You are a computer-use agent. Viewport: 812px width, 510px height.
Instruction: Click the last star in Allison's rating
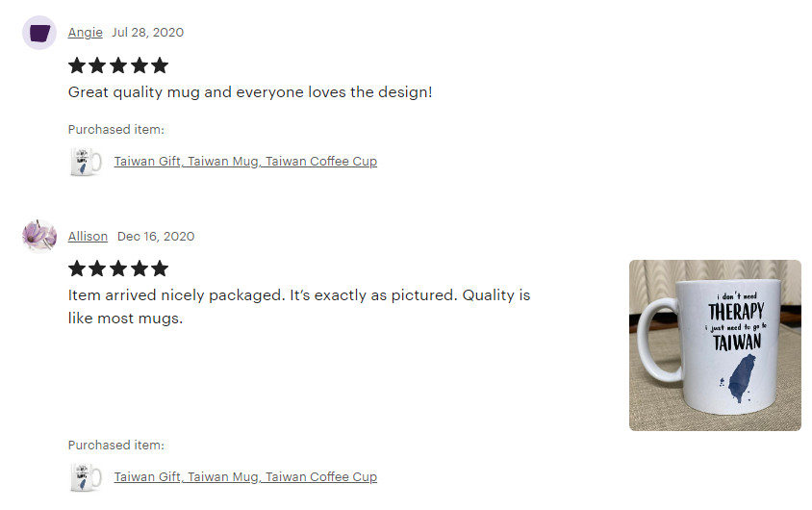(x=160, y=268)
